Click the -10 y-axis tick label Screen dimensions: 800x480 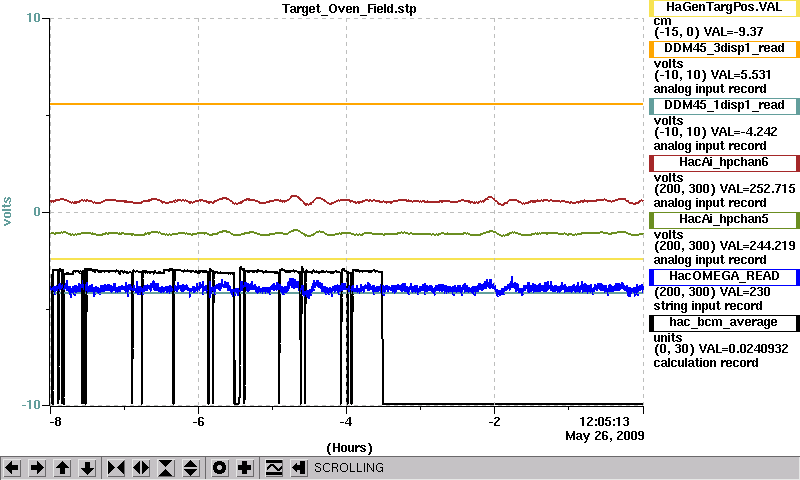[x=31, y=405]
